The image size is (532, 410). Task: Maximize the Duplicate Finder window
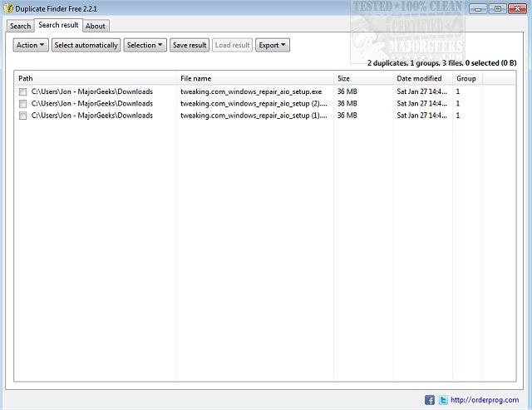pos(498,9)
